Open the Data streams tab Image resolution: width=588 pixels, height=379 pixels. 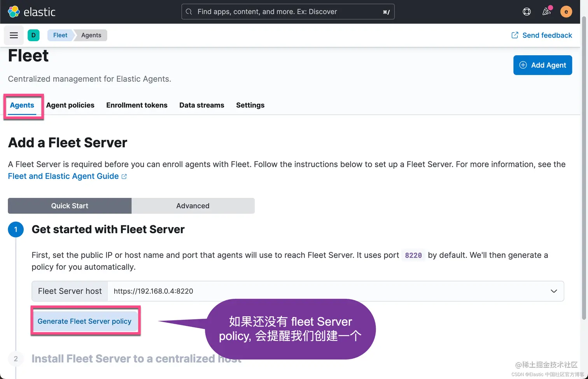pyautogui.click(x=202, y=105)
